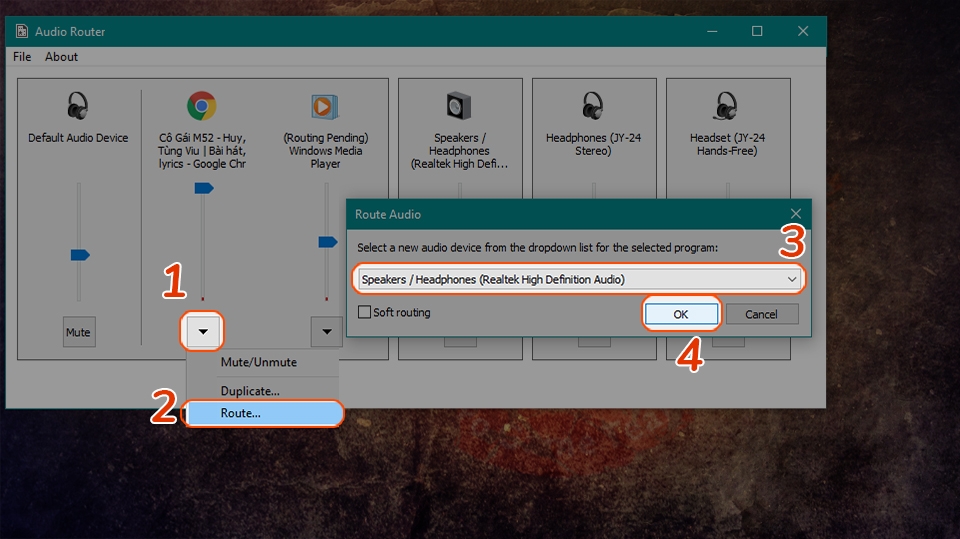
Task: Enable the Soft routing checkbox
Action: pyautogui.click(x=364, y=312)
